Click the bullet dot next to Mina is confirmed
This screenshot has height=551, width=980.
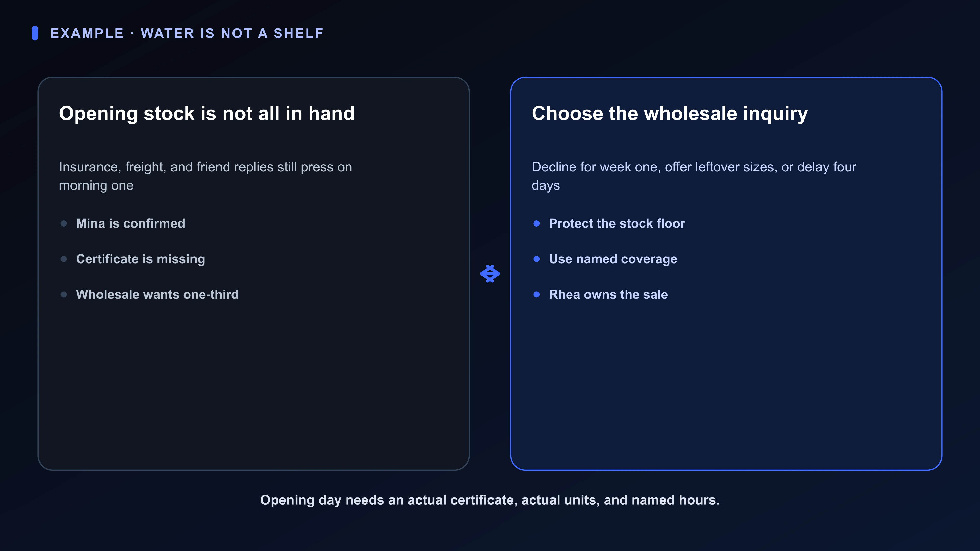click(x=64, y=224)
